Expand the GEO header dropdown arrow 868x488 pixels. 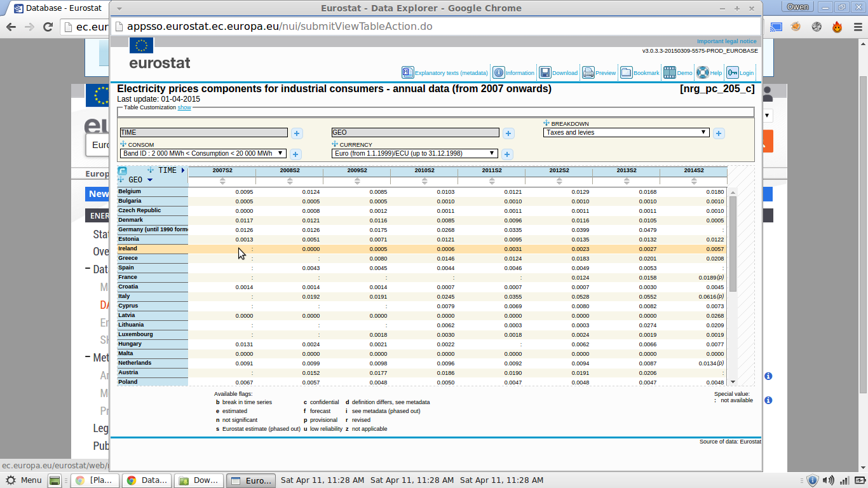click(150, 180)
